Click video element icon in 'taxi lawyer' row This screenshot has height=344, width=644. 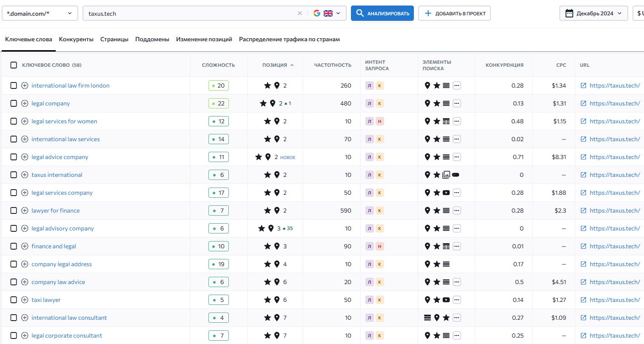pos(446,300)
